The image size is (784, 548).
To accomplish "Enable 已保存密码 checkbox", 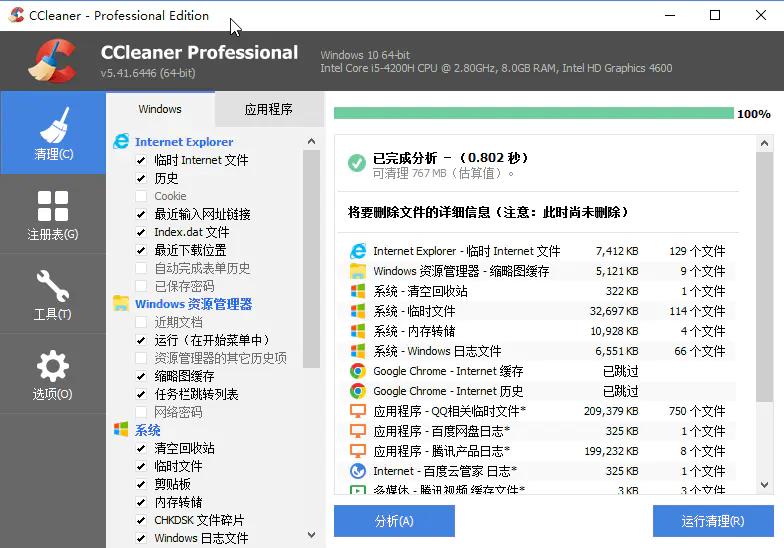I will tap(142, 286).
